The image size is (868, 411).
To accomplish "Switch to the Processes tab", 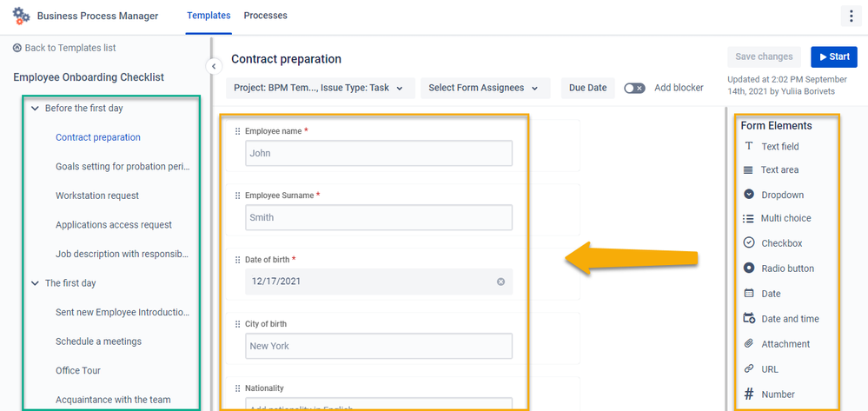I will coord(265,16).
